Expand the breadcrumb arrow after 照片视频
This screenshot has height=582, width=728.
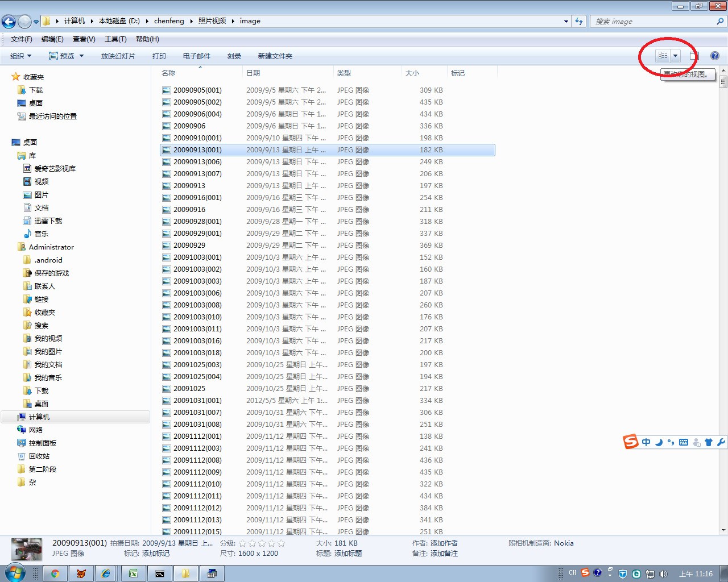pyautogui.click(x=233, y=21)
